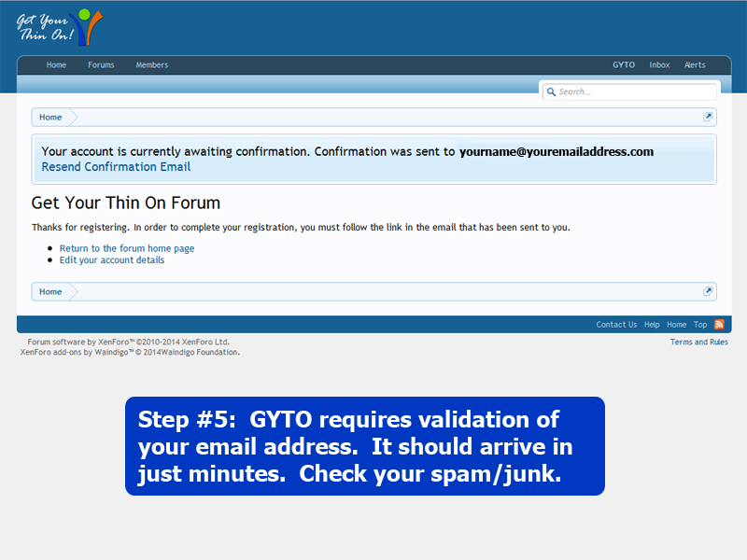Click Top link in footer
This screenshot has height=560, width=747.
point(700,325)
